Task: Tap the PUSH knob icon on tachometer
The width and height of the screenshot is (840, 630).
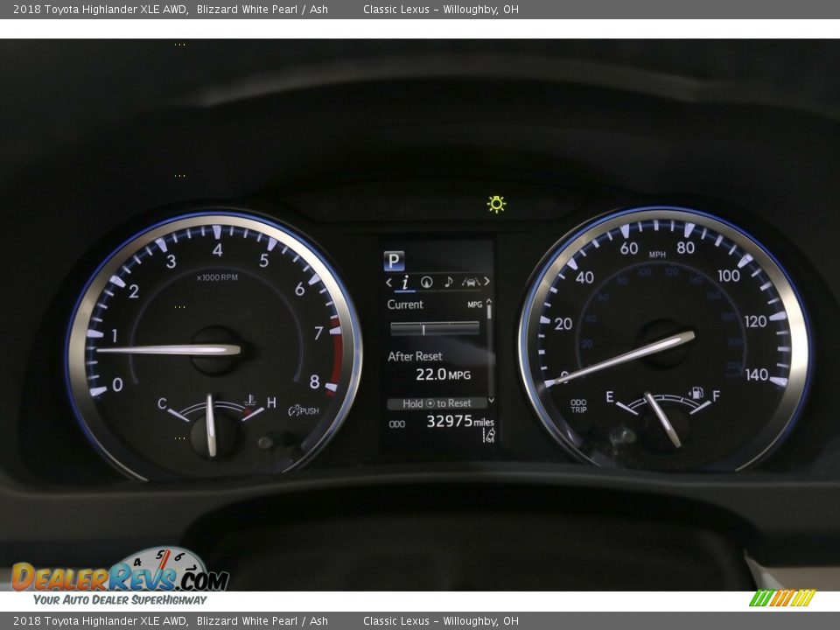Action: (304, 411)
